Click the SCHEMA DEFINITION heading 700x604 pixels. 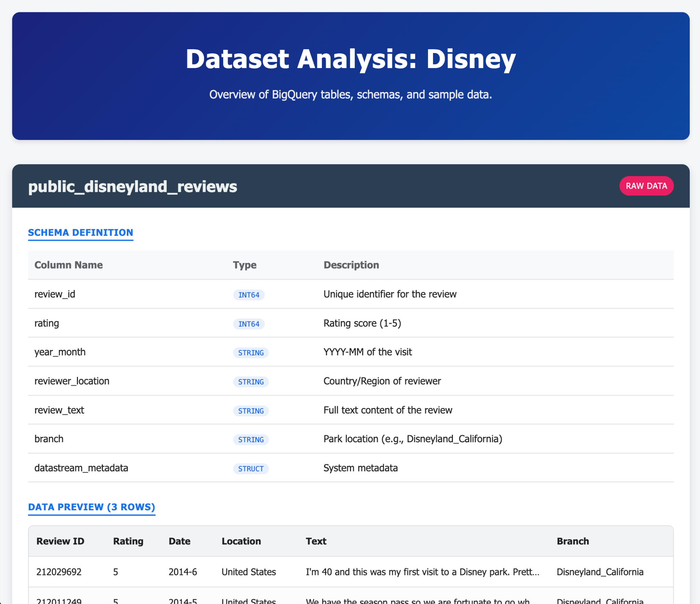pyautogui.click(x=80, y=233)
